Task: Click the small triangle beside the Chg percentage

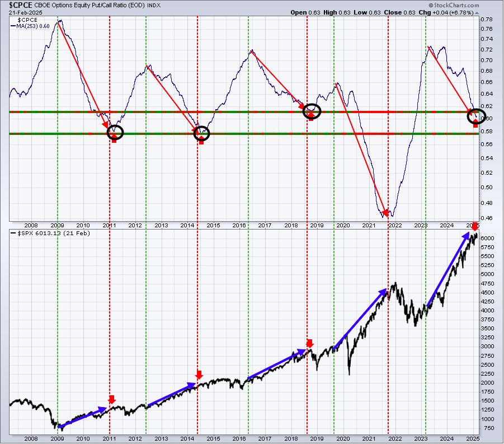Action: 477,13
